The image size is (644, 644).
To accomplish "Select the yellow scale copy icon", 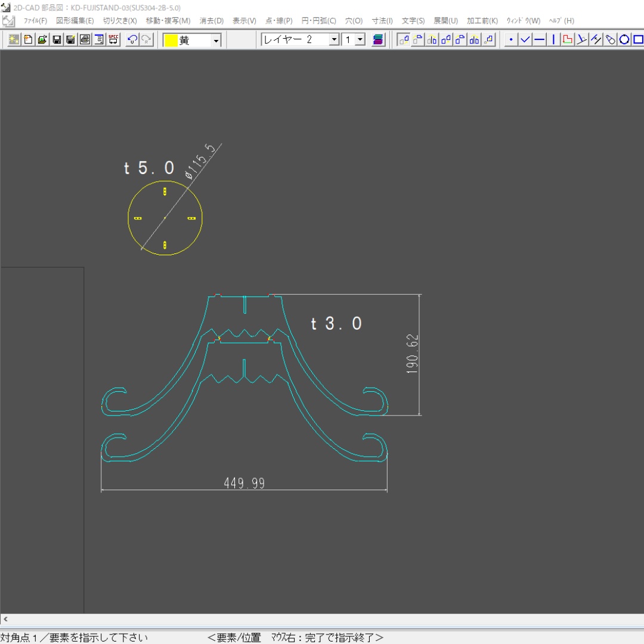I will 488,40.
